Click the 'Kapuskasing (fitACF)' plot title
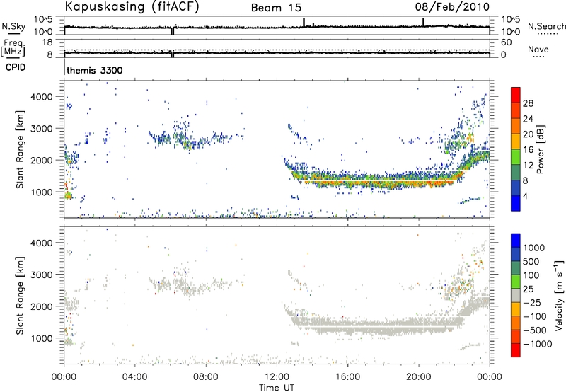 132,6
